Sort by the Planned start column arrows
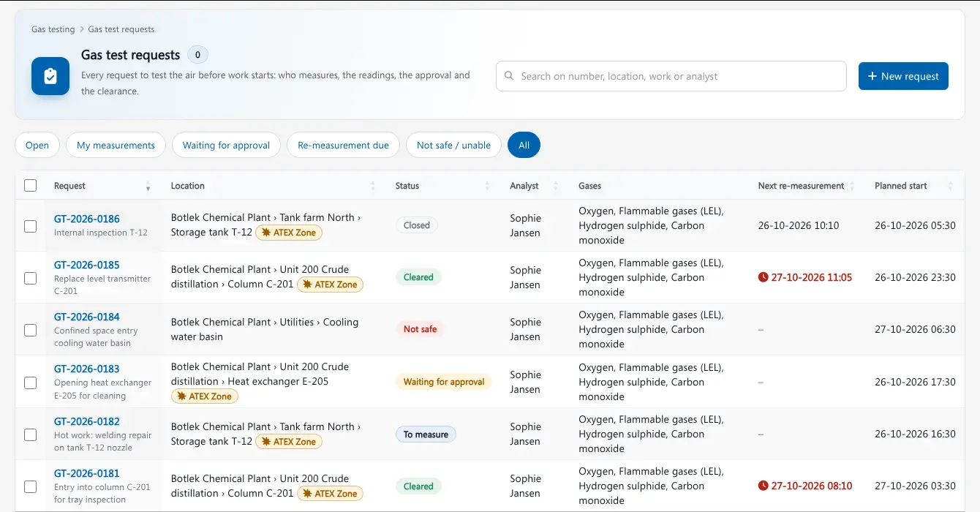 [x=951, y=186]
